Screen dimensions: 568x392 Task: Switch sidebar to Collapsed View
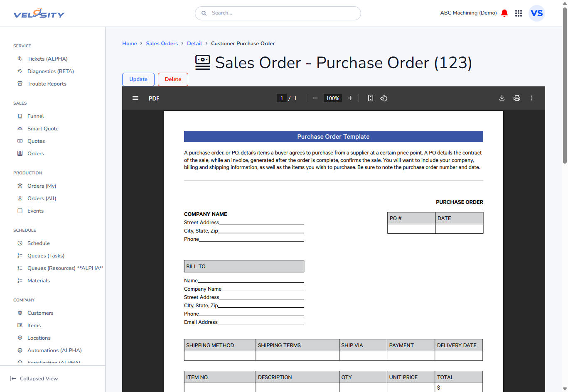tap(34, 379)
